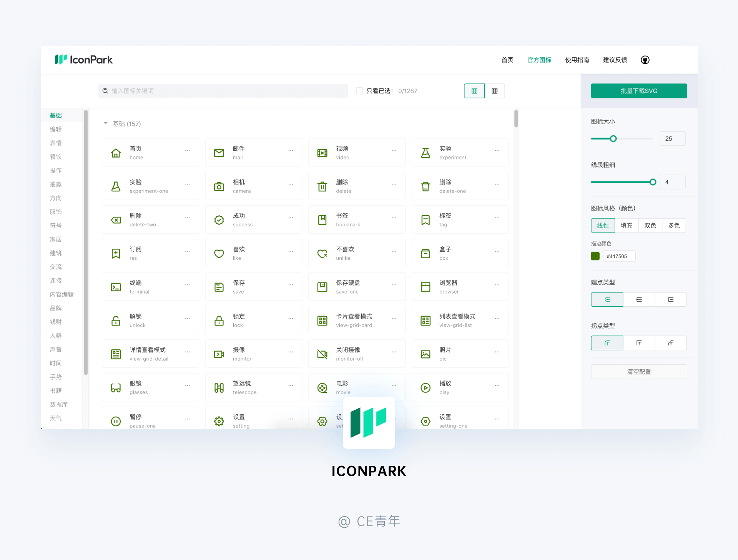Pick the telescope binoculars icon

pos(219,388)
